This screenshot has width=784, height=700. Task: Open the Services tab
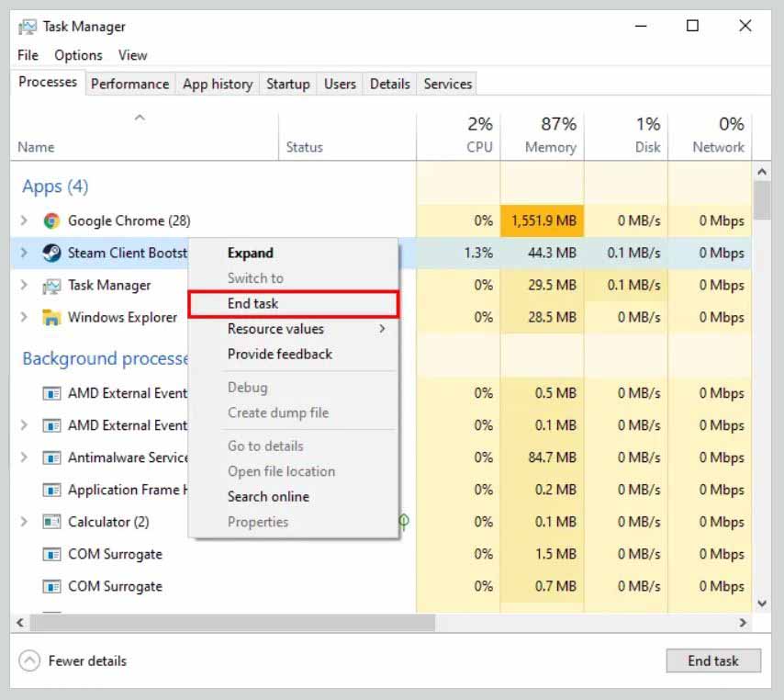[x=447, y=84]
